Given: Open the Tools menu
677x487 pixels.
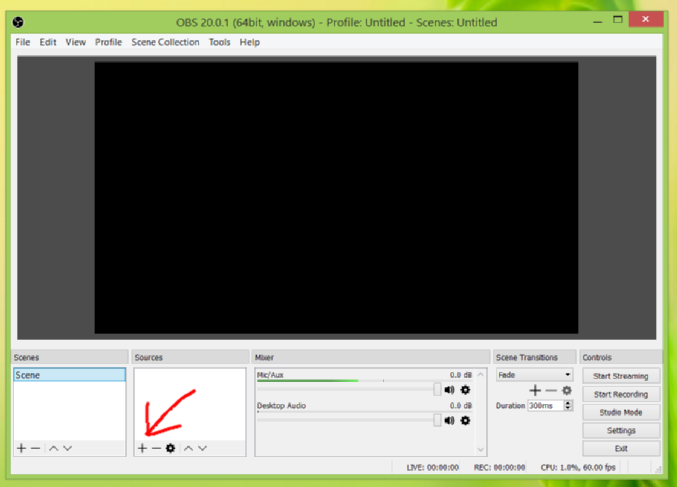Looking at the screenshot, I should (x=220, y=42).
